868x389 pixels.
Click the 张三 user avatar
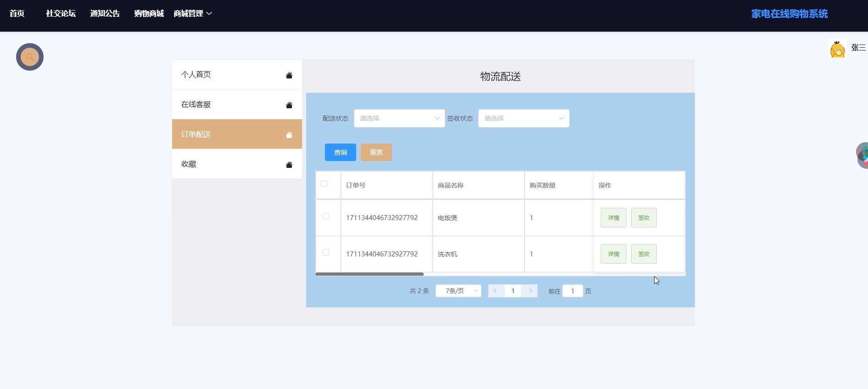pos(838,49)
